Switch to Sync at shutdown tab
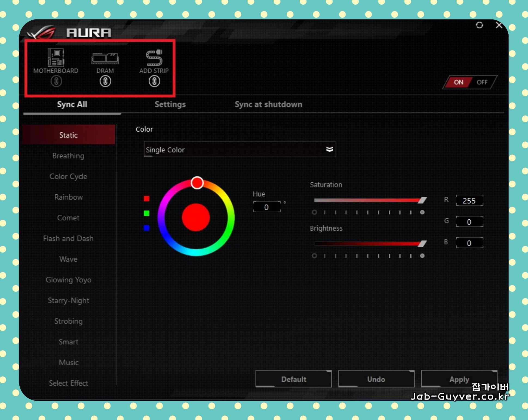Image resolution: width=528 pixels, height=420 pixels. coord(268,104)
